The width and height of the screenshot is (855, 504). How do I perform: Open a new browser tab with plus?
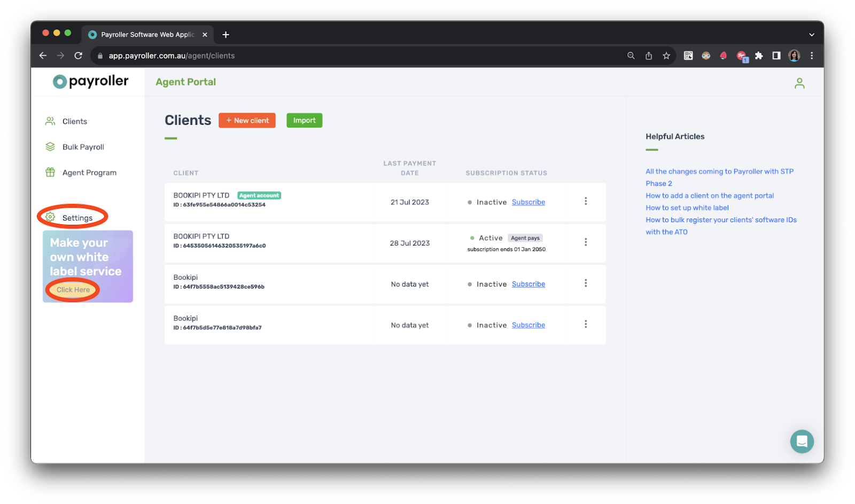click(226, 35)
